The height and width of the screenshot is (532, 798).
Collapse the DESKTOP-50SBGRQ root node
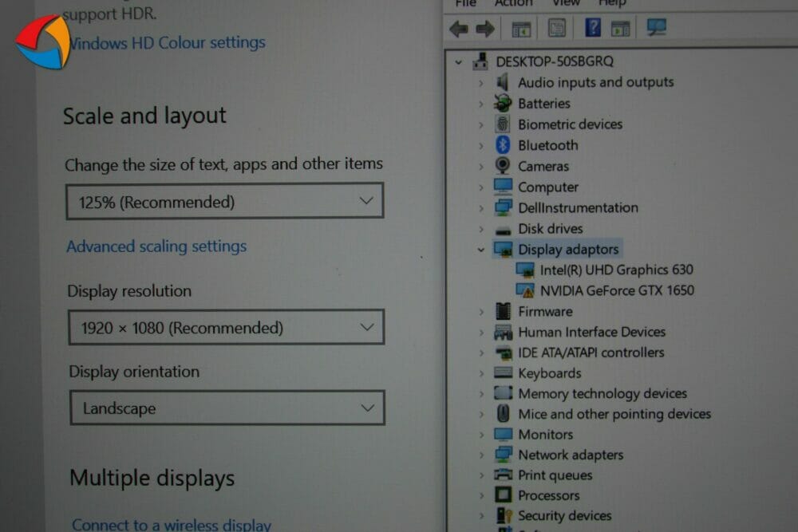click(x=459, y=62)
